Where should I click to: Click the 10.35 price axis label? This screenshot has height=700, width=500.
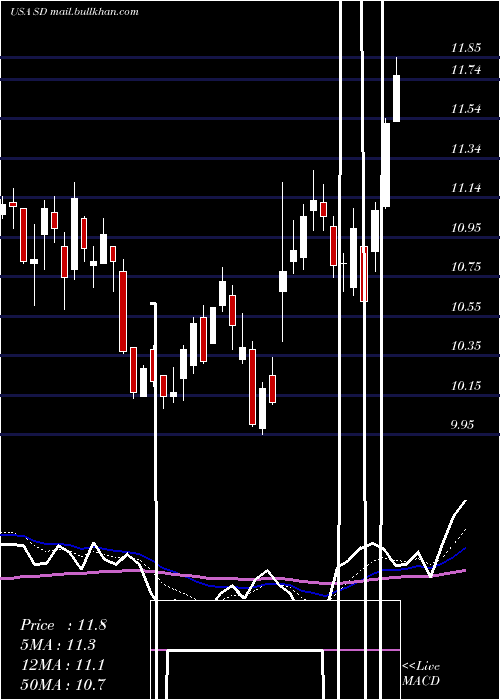(466, 346)
